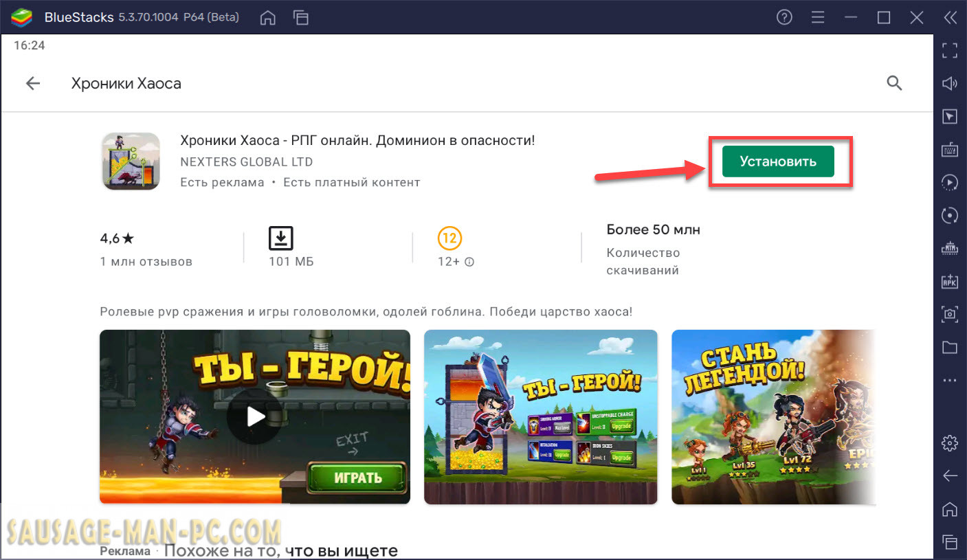The height and width of the screenshot is (560, 967).
Task: Click the Похоже на то, что вы ищете heading
Action: tap(281, 550)
